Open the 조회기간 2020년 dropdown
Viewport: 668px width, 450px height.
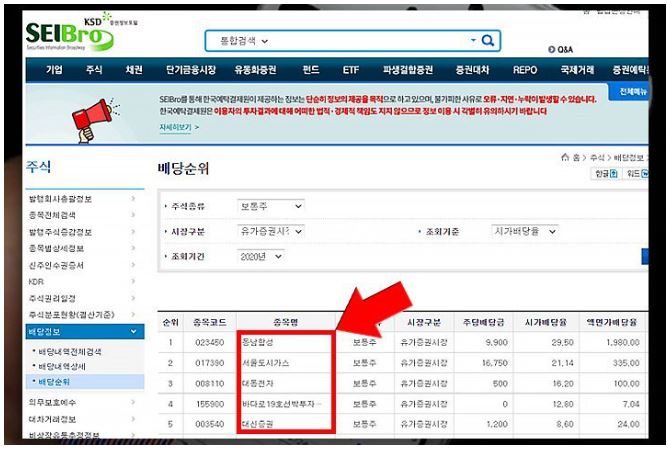(x=260, y=257)
